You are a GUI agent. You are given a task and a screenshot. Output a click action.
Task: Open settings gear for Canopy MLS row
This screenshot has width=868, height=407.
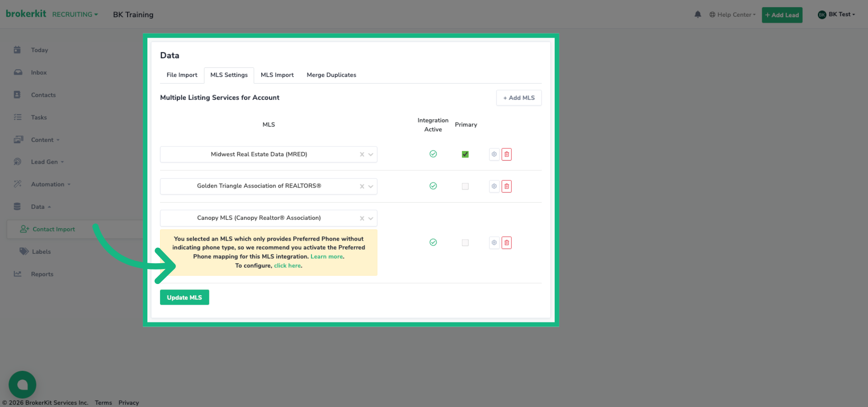[494, 243]
